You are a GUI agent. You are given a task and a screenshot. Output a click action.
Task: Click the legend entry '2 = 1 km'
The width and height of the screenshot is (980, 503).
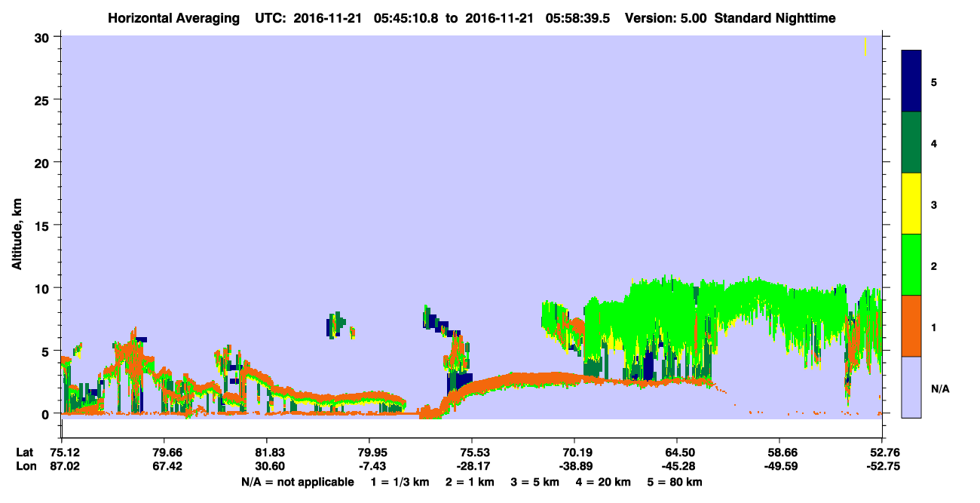[x=470, y=482]
